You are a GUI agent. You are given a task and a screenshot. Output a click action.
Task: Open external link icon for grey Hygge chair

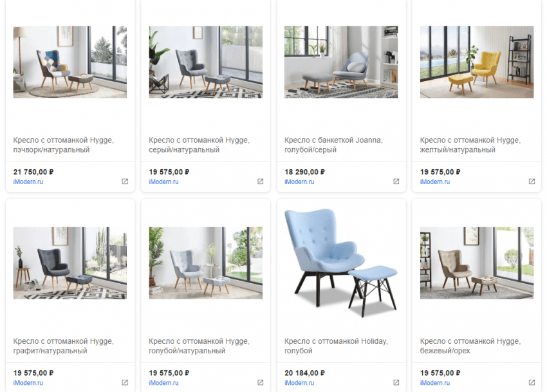(261, 182)
